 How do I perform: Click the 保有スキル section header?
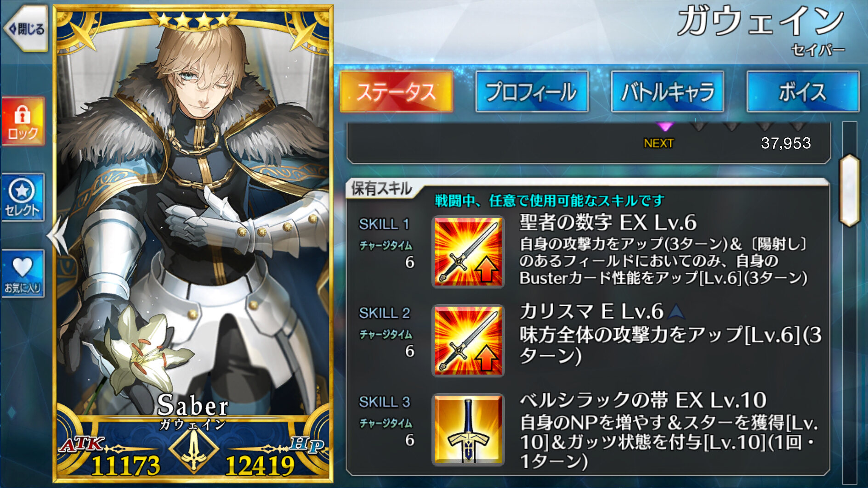pyautogui.click(x=381, y=189)
